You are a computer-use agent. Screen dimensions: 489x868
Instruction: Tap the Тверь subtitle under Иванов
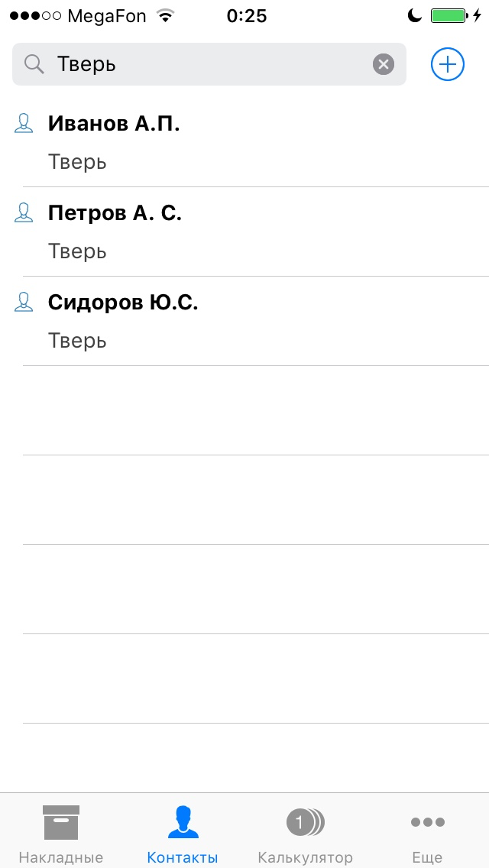point(77,162)
